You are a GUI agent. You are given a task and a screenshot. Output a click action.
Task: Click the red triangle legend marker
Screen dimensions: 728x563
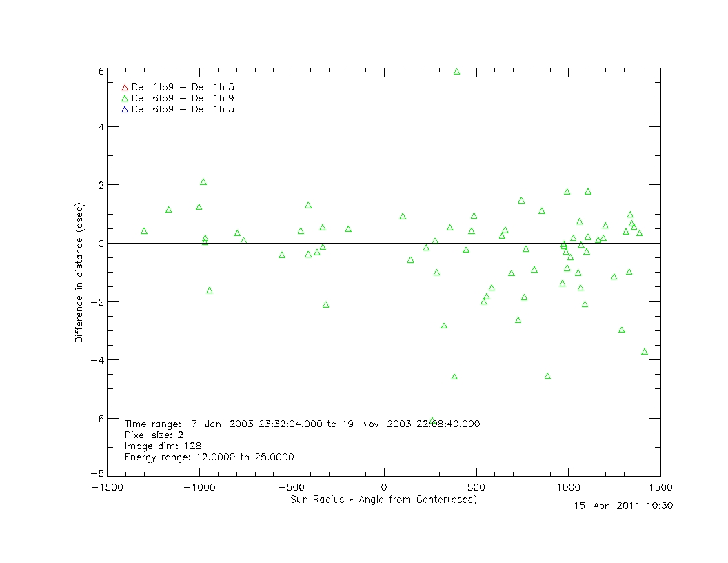pyautogui.click(x=125, y=88)
